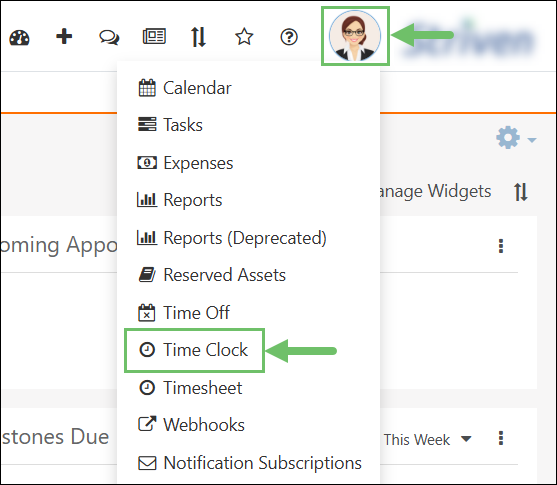Open help with the question mark icon
The height and width of the screenshot is (485, 557).
tap(289, 37)
